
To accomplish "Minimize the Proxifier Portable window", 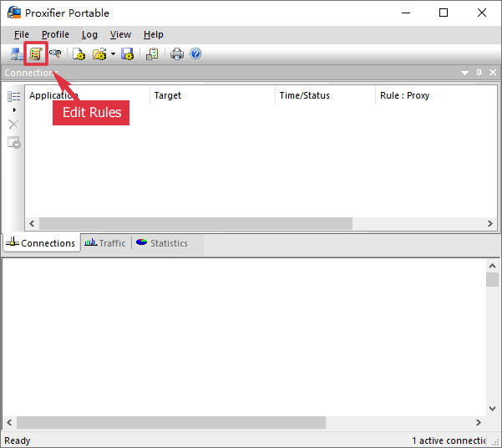I will tap(406, 13).
